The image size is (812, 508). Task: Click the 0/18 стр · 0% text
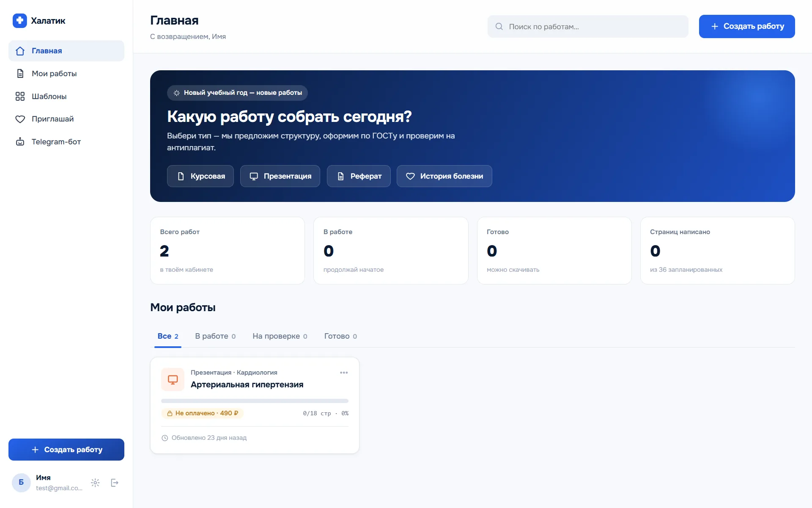326,413
